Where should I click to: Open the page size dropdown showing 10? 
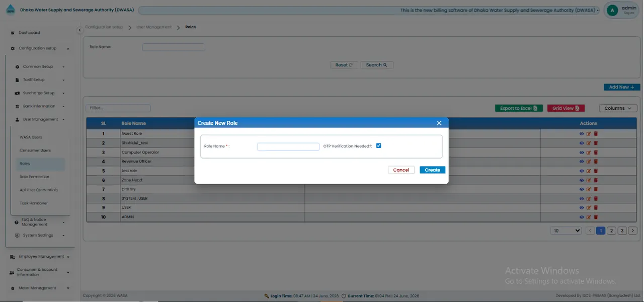pos(567,231)
